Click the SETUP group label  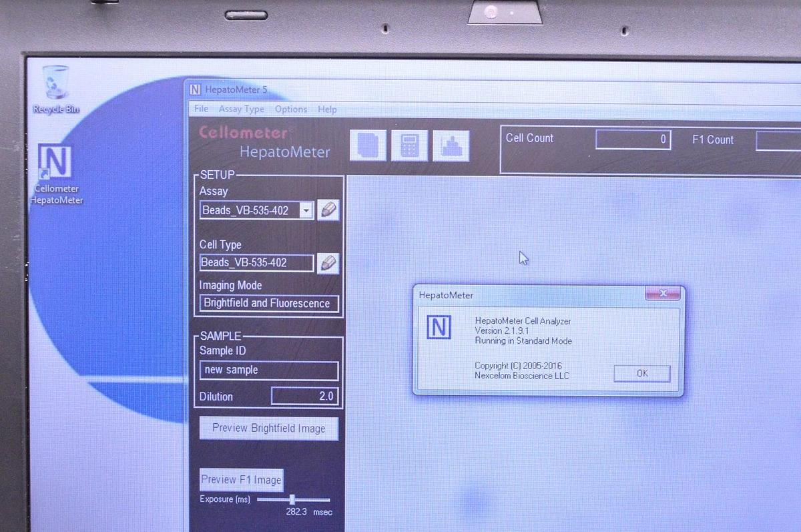[x=218, y=175]
